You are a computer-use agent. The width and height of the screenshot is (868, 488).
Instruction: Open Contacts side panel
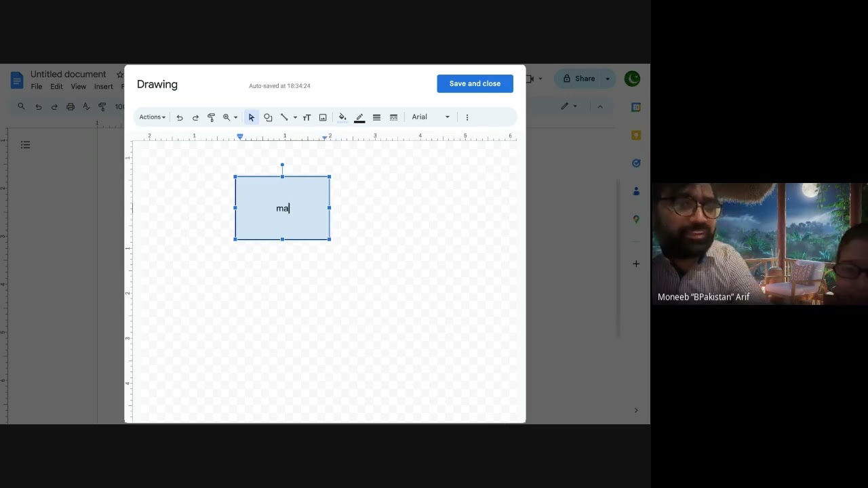tap(636, 191)
